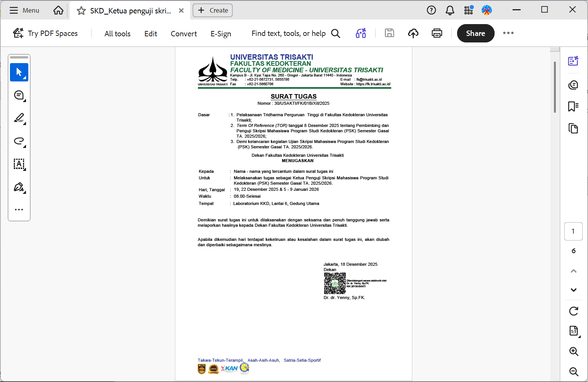Click the current page number box
Screen dimensions: 588x382
click(573, 231)
